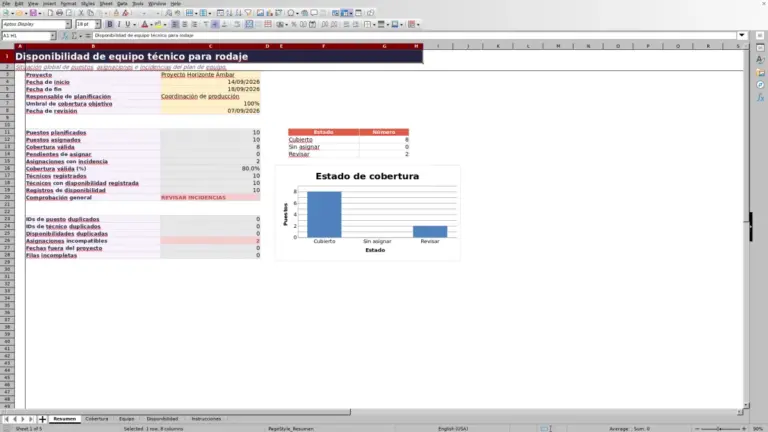
Task: Click the Cut scissors icon
Action: [x=81, y=13]
